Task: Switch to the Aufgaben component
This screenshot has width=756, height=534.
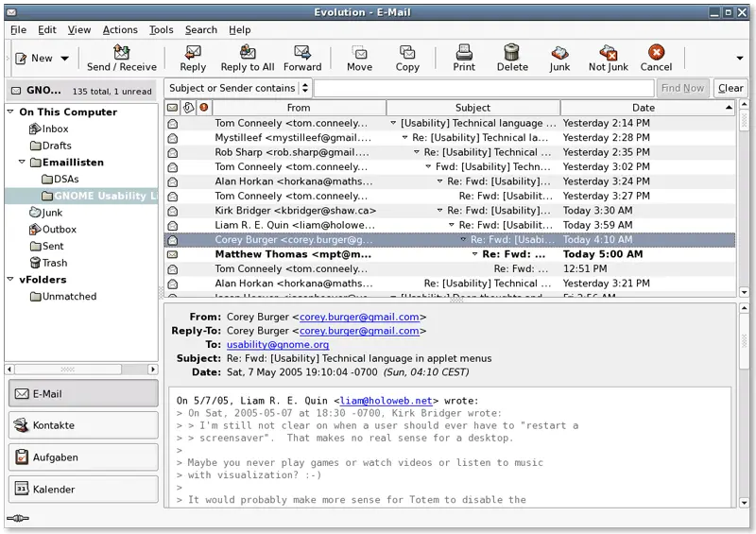Action: click(83, 457)
